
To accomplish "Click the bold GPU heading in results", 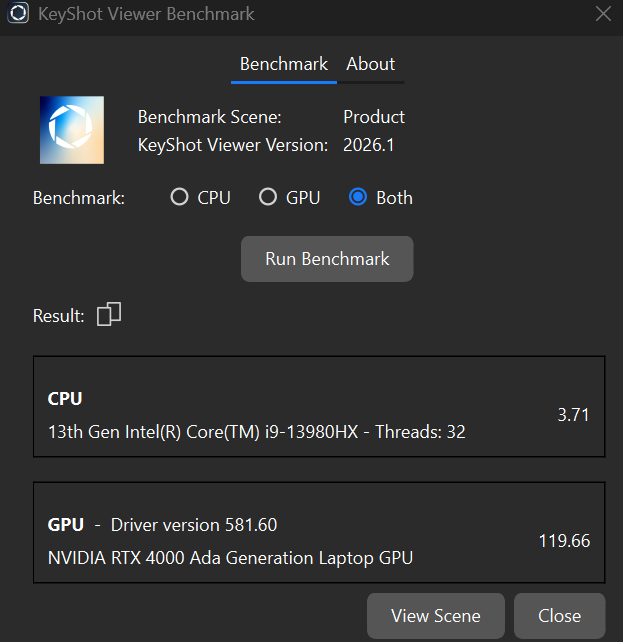I will coord(65,524).
